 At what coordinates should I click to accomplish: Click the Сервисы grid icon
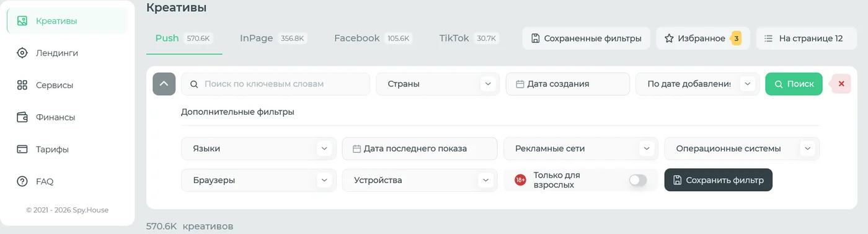(22, 85)
